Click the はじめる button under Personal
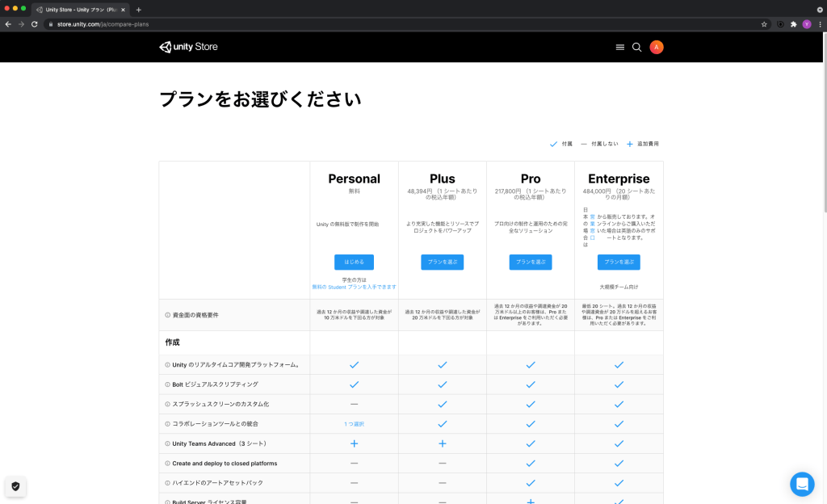The image size is (827, 504). pyautogui.click(x=354, y=262)
